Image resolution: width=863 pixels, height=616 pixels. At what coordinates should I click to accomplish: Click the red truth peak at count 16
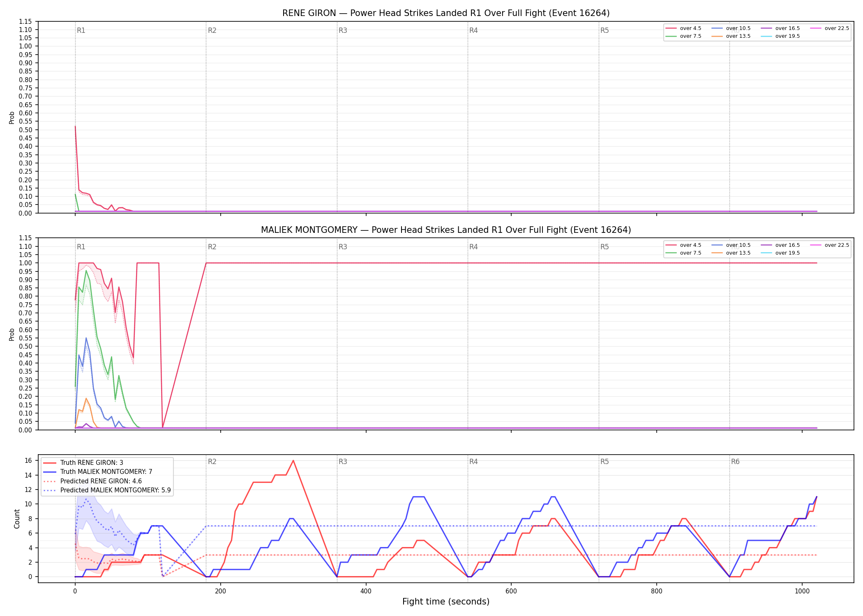tap(293, 461)
